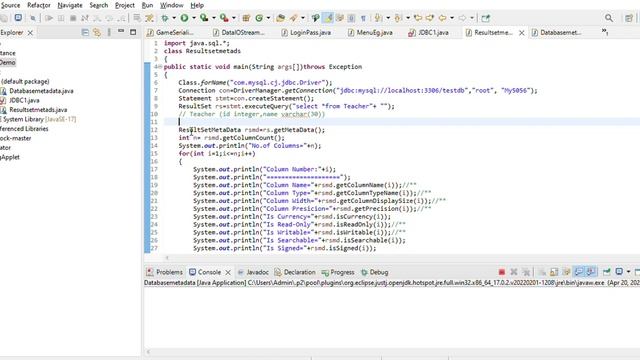Click the Back navigation yellow arrow
The height and width of the screenshot is (360, 640).
[x=442, y=18]
